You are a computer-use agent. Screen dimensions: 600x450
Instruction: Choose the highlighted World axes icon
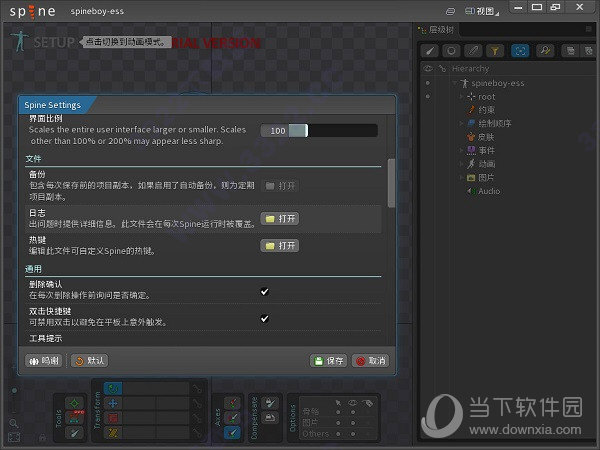click(x=232, y=433)
